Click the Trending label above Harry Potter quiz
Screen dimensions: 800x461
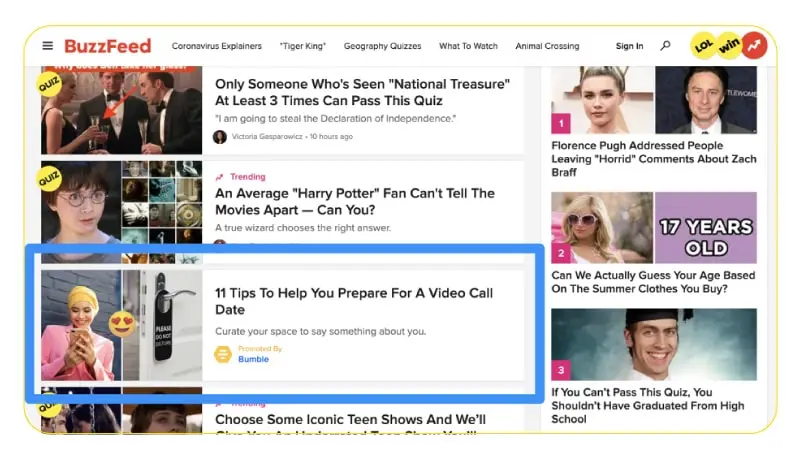coord(247,177)
